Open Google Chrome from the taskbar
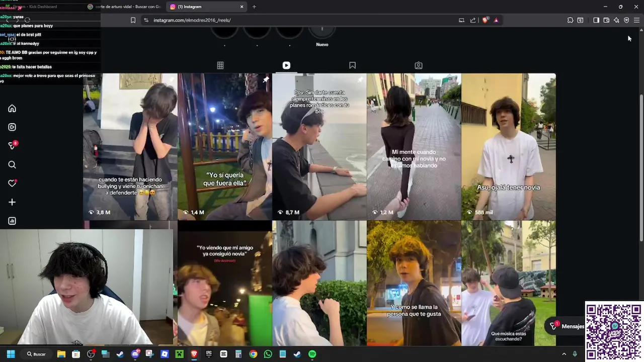The height and width of the screenshot is (362, 644). [253, 354]
